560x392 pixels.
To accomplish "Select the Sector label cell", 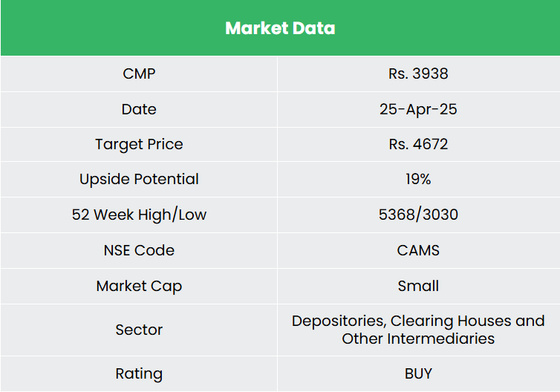I will (x=139, y=330).
